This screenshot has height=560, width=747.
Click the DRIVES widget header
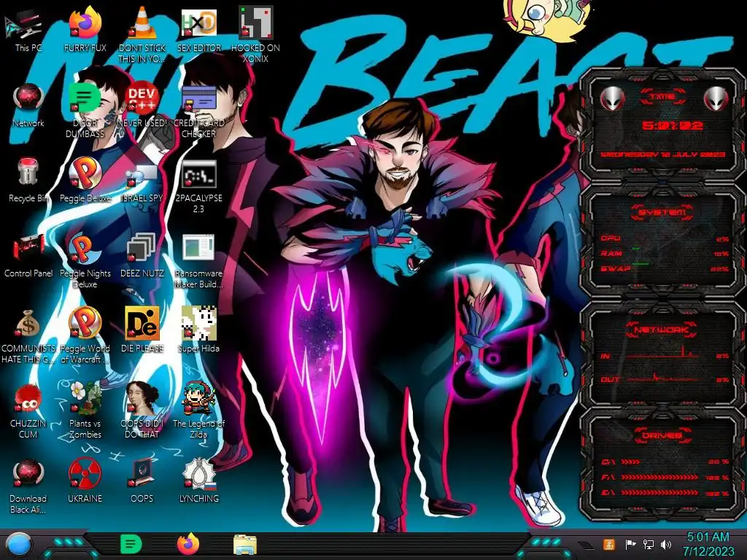[662, 435]
